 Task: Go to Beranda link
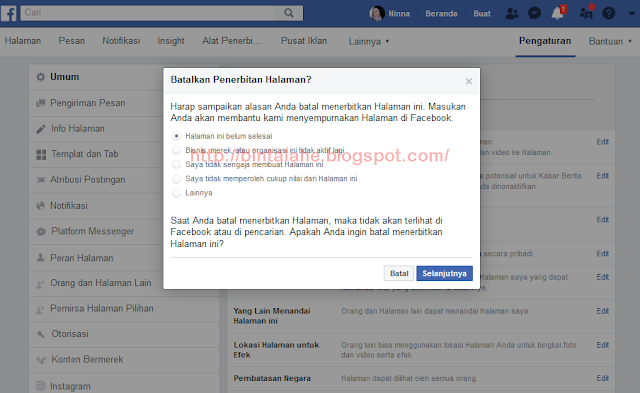[441, 13]
